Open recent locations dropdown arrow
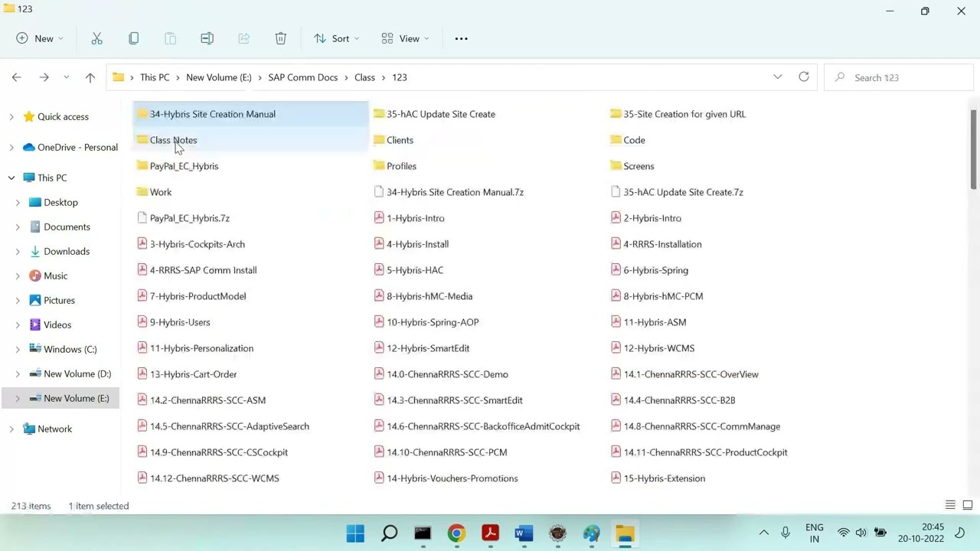The image size is (980, 551). tap(67, 77)
